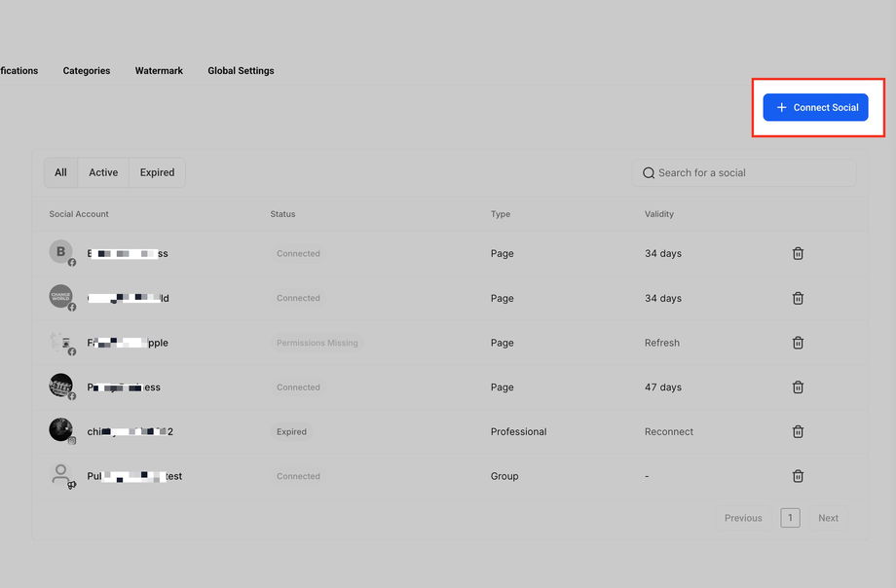The image size is (896, 588).
Task: Select the All filter tab
Action: [x=60, y=172]
